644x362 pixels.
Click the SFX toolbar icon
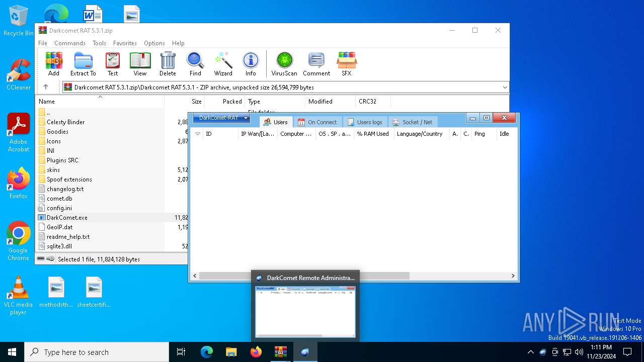(347, 64)
